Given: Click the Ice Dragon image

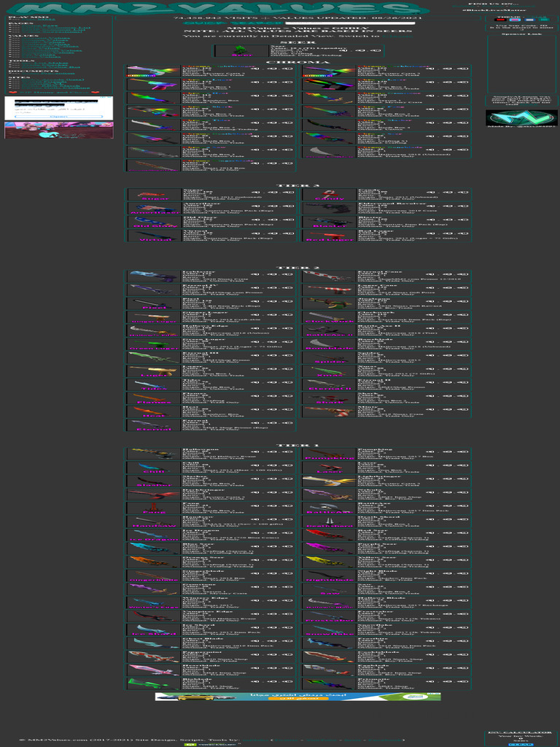Looking at the screenshot, I should click(155, 535).
